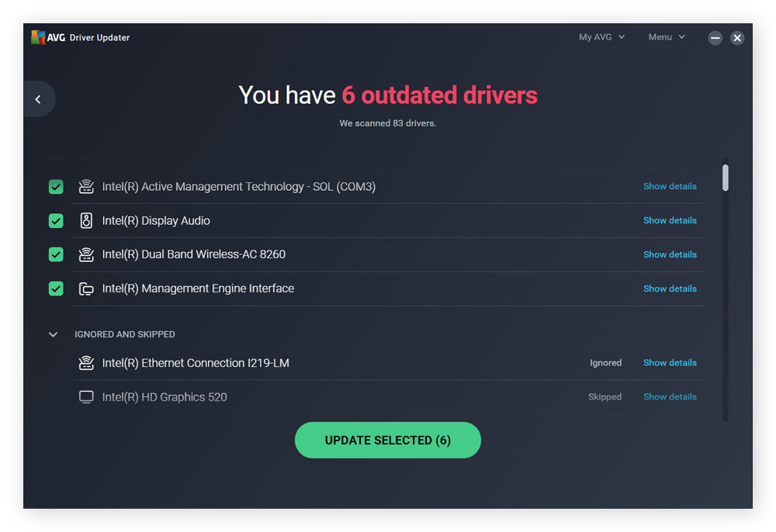Screen dimensions: 776x532
Task: Select the Intel(R) HD Graphics 520 name
Action: pos(165,397)
